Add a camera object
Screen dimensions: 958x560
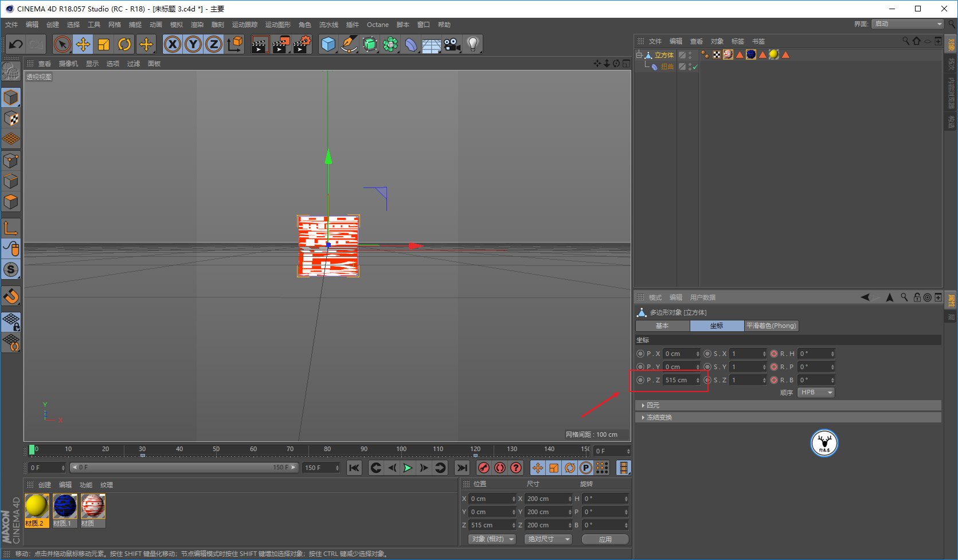[x=452, y=44]
